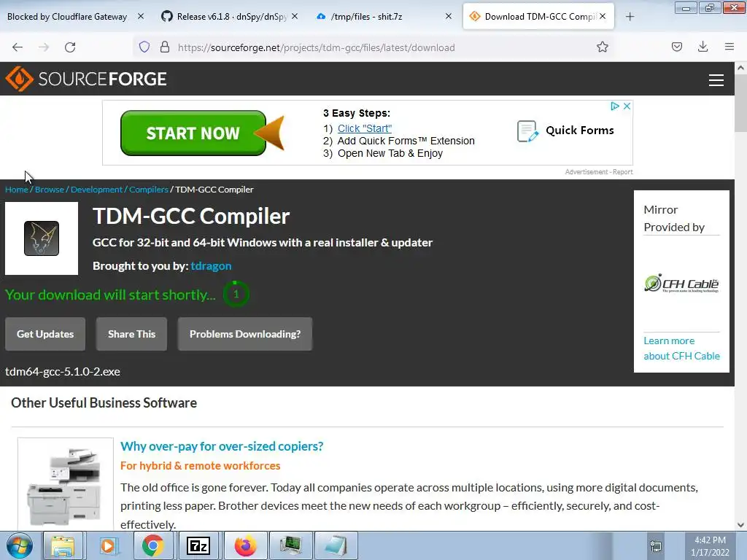Switch to Firefox in the taskbar
747x560 pixels.
click(245, 545)
